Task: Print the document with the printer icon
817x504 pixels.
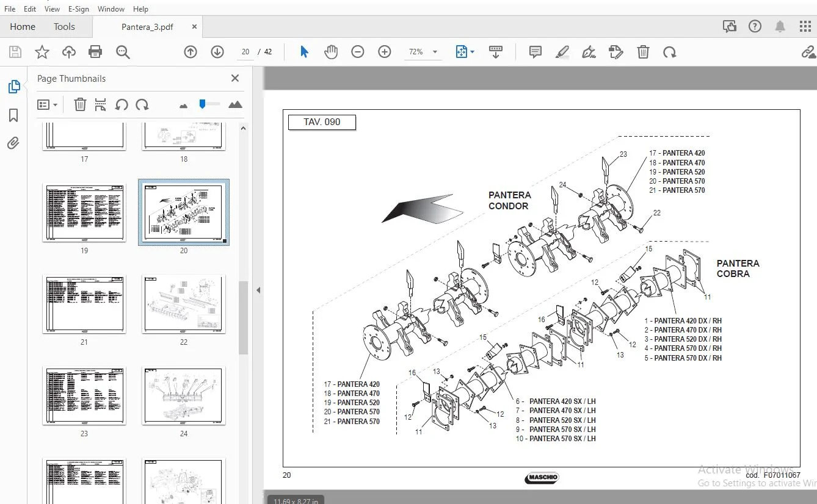Action: [95, 52]
